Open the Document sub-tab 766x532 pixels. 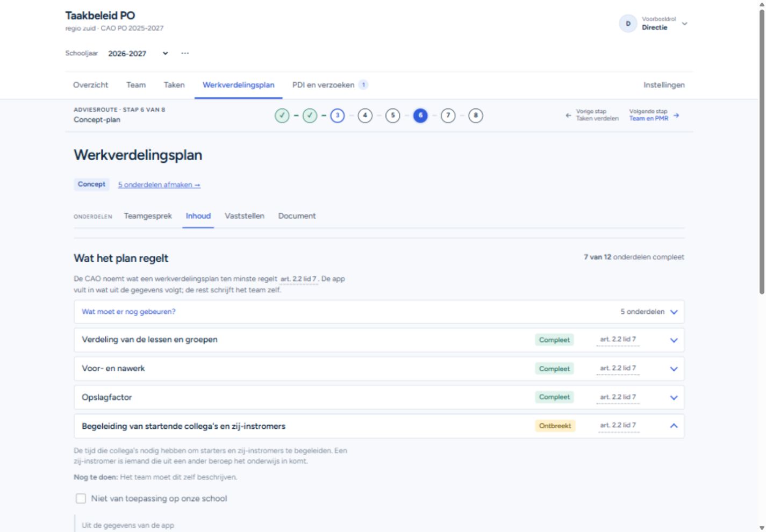297,216
